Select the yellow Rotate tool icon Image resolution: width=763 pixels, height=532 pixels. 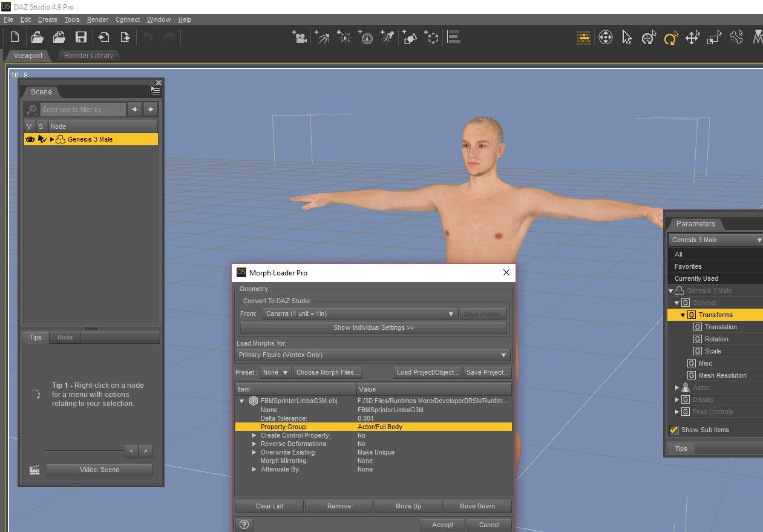670,38
